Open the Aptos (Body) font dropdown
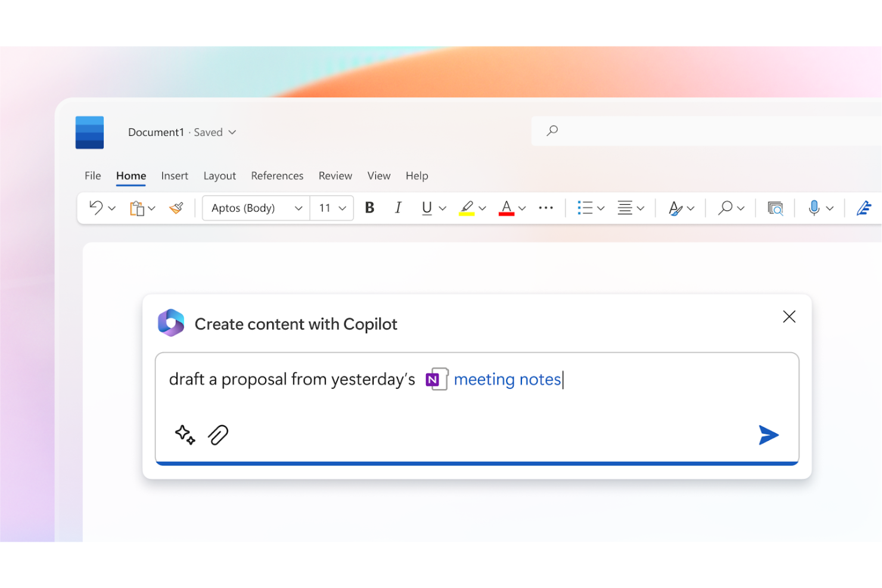882x588 pixels. coord(256,208)
